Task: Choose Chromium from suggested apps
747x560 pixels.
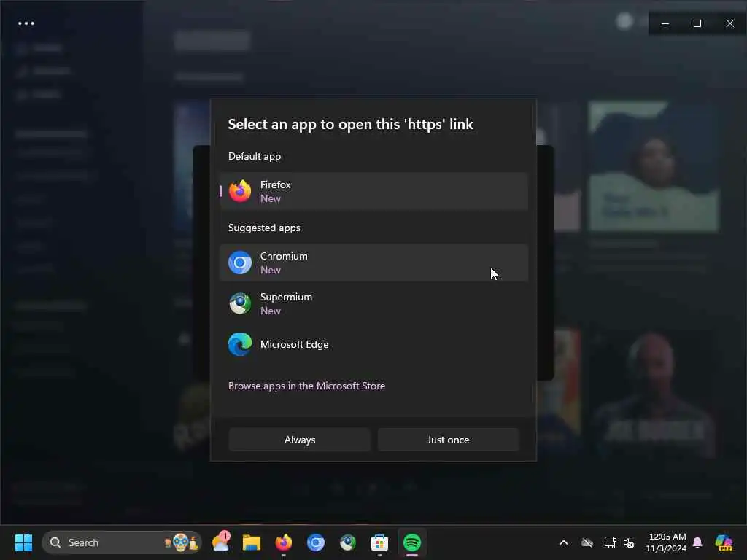Action: pyautogui.click(x=374, y=262)
